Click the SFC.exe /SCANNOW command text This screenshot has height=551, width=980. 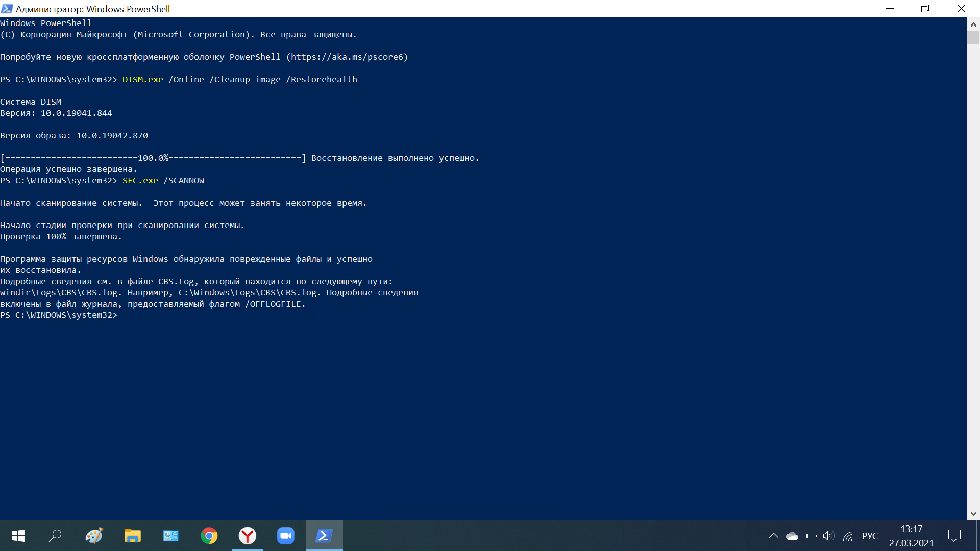163,180
